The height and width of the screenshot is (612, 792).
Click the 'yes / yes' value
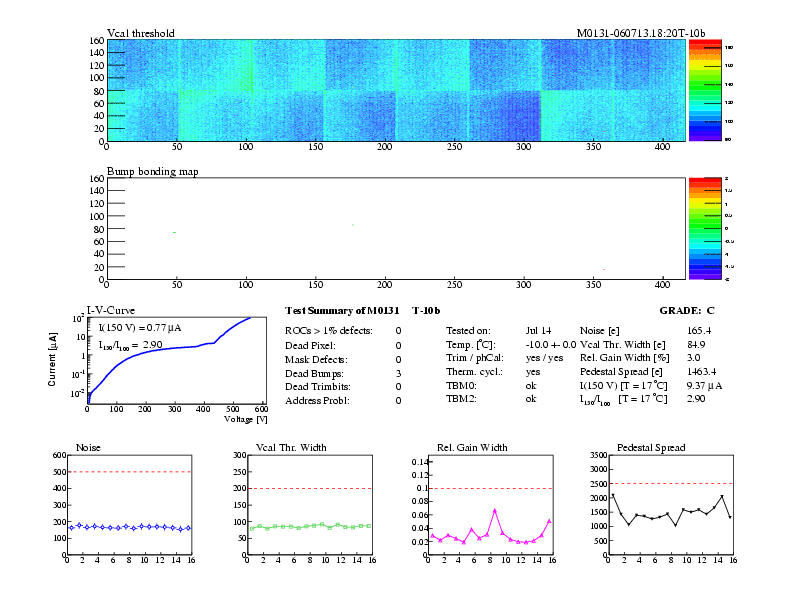click(x=544, y=358)
